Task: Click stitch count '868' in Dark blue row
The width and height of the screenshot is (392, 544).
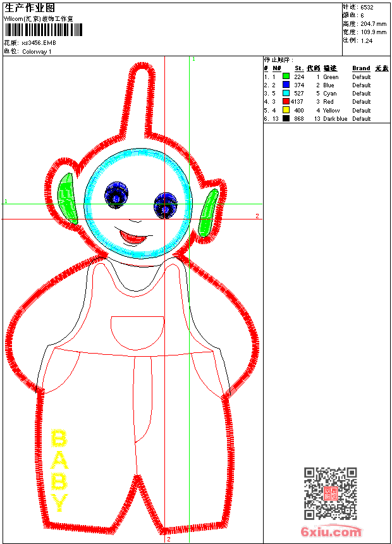Action: (x=299, y=119)
